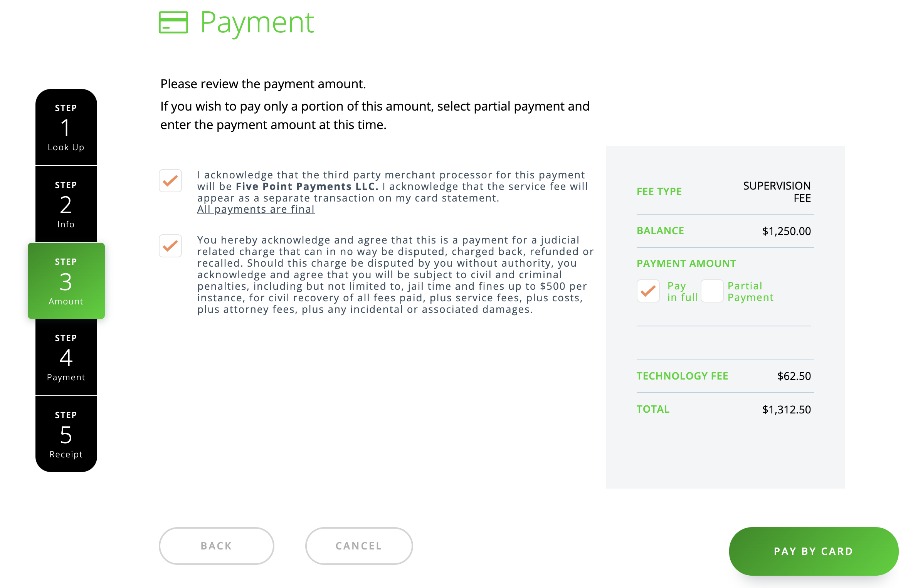
Task: Click the total amount $1,312.50
Action: 786,409
